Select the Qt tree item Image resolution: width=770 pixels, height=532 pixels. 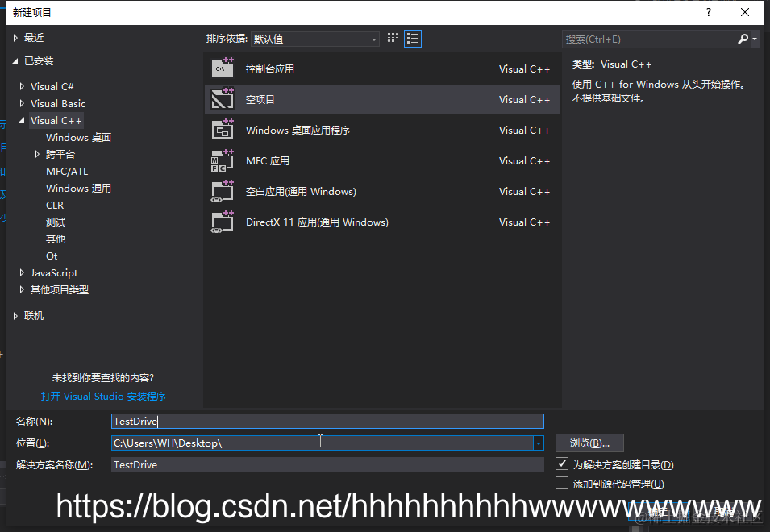pos(52,256)
